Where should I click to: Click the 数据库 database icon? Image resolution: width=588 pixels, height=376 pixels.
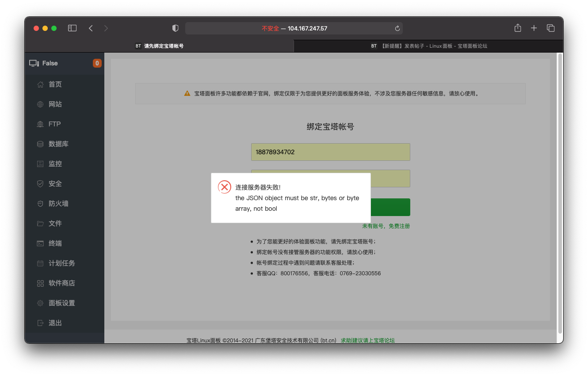click(41, 144)
